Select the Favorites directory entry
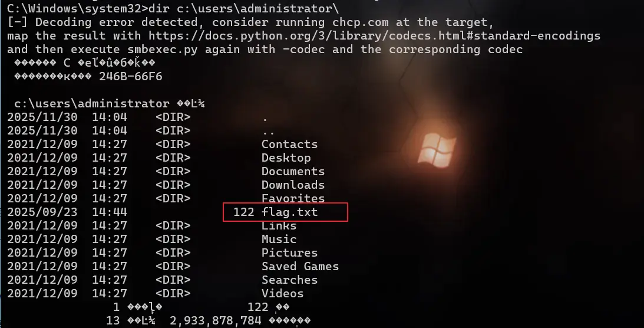Screen dimensions: 644x328 [x=293, y=199]
